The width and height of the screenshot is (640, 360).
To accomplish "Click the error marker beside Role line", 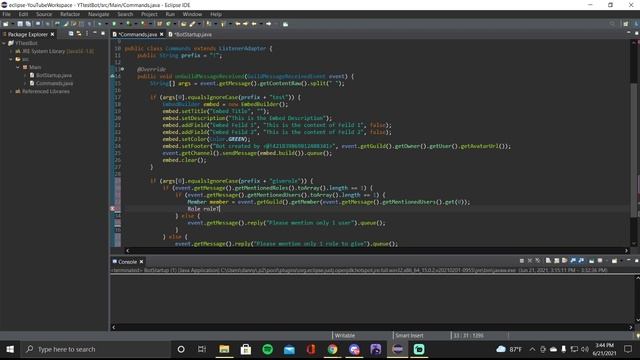I will coord(113,209).
